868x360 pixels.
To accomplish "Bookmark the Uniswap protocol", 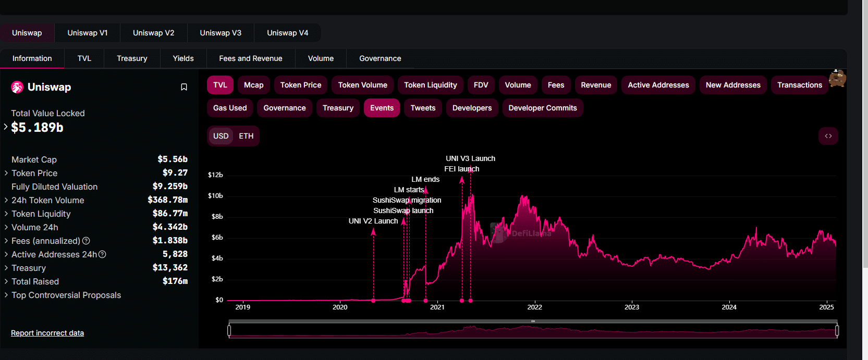I will pyautogui.click(x=184, y=87).
